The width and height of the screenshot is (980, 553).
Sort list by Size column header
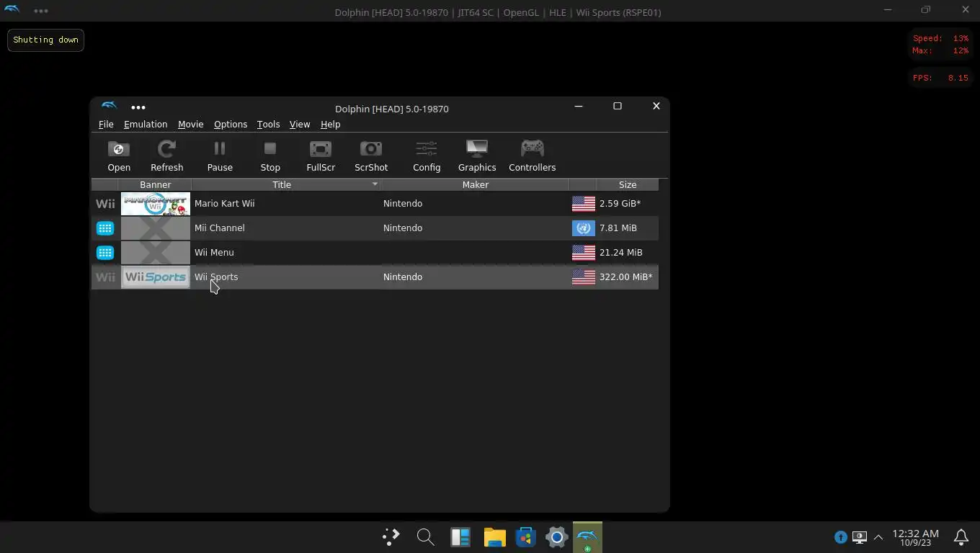point(627,184)
